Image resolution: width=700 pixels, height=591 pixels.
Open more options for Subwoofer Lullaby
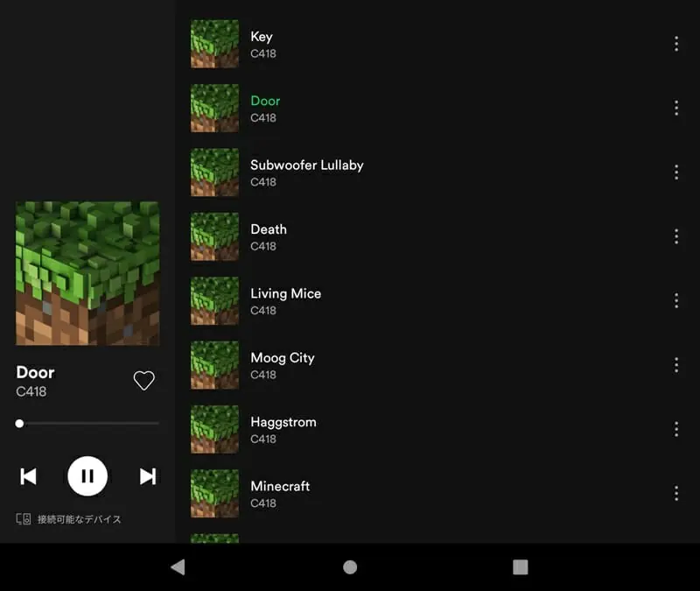click(675, 172)
